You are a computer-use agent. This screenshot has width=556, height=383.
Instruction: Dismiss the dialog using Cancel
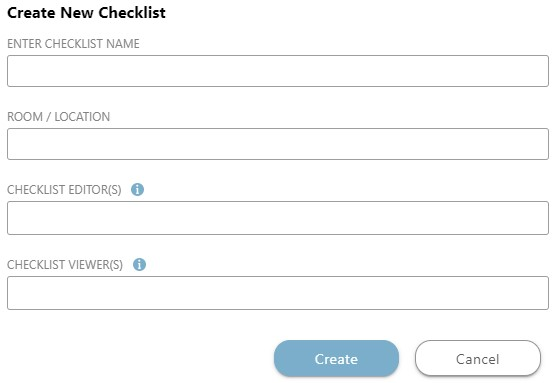pos(478,359)
